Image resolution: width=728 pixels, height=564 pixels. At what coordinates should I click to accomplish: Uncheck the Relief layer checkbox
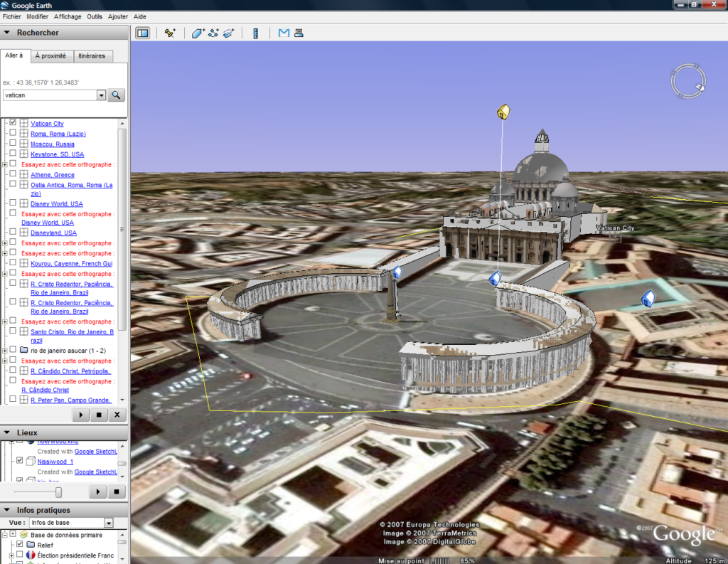[19, 543]
